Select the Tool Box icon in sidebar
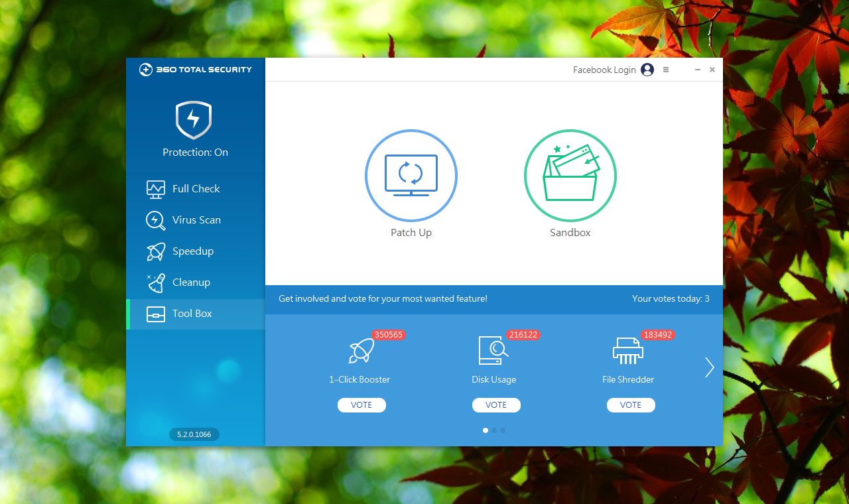The width and height of the screenshot is (849, 504). [155, 314]
